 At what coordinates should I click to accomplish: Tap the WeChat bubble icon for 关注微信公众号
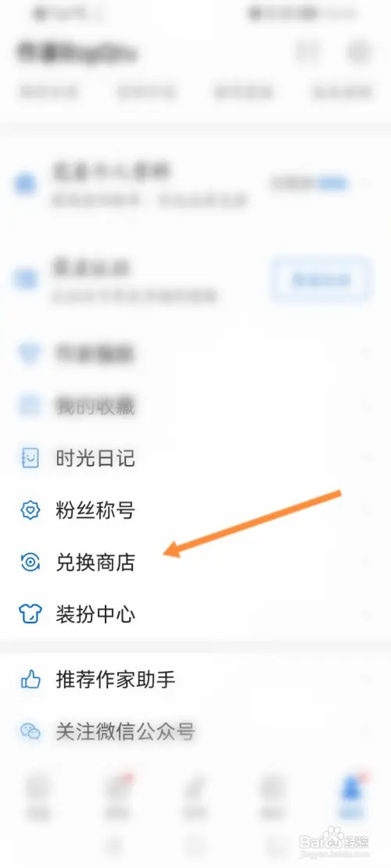pos(30,731)
